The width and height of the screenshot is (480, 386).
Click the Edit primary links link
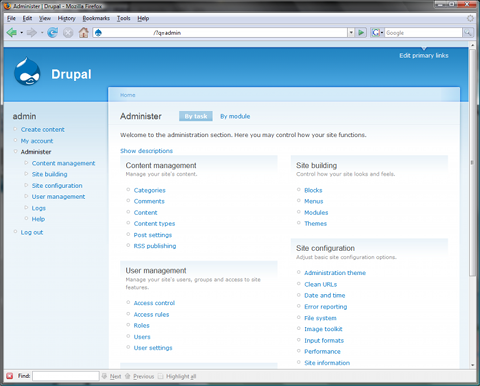coord(424,55)
